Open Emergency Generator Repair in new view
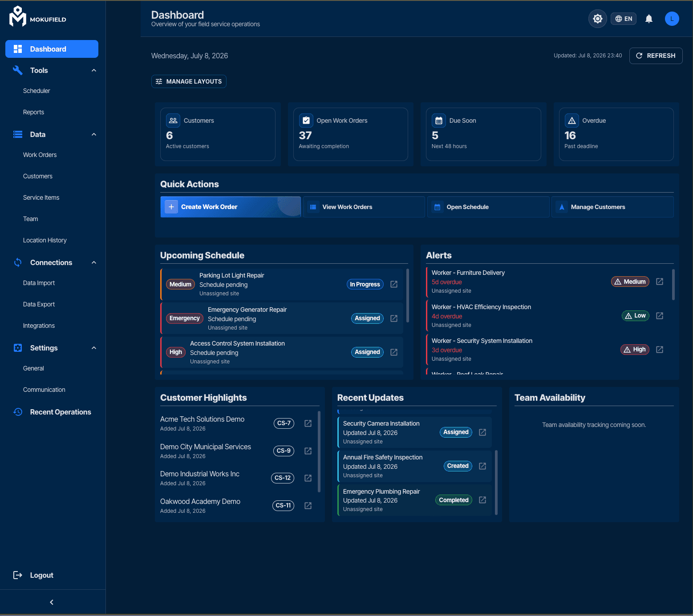This screenshot has height=616, width=693. (394, 318)
